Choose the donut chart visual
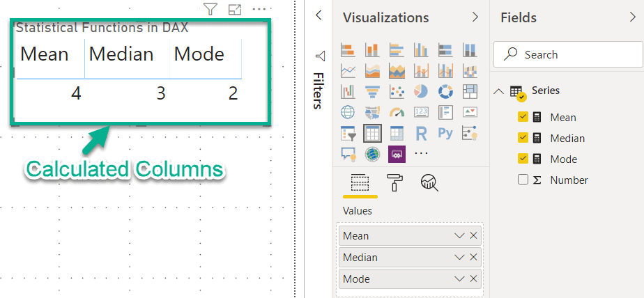Image resolution: width=644 pixels, height=298 pixels. pos(445,91)
